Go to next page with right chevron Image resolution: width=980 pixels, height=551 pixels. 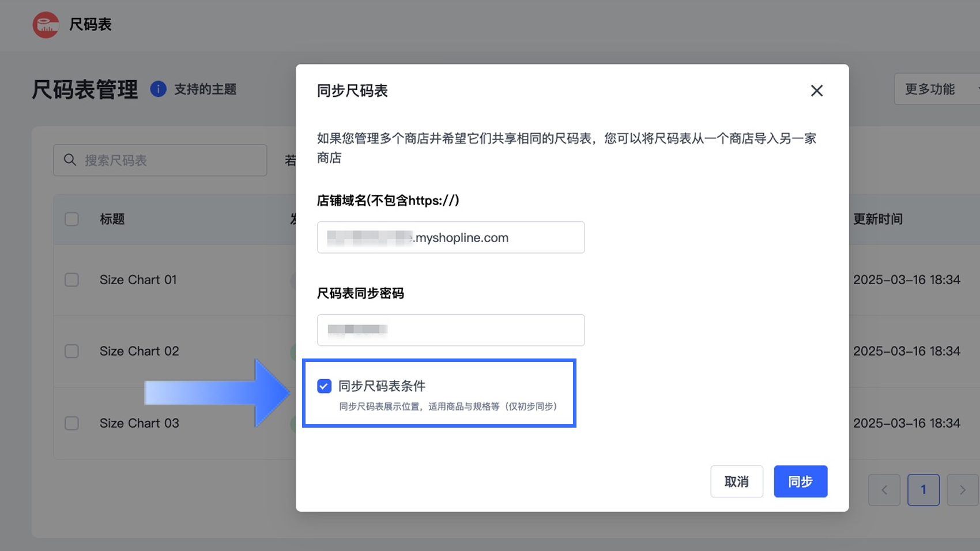click(963, 490)
